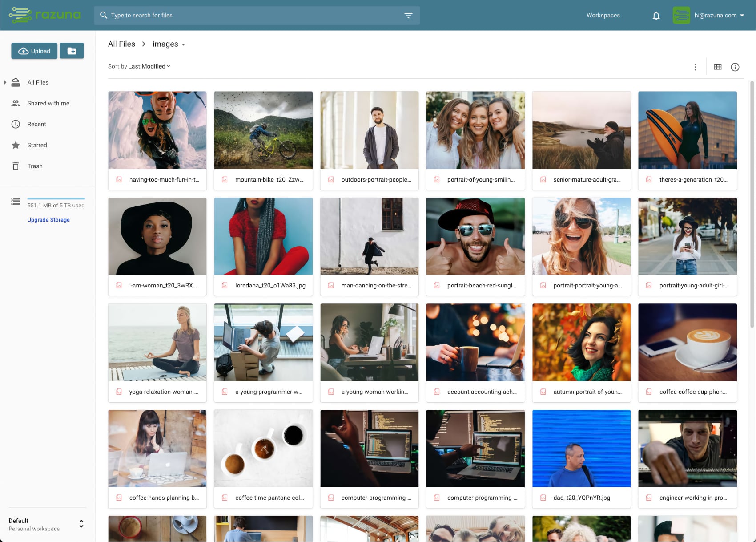Click the Upload button
Image resolution: width=756 pixels, height=542 pixels.
[x=34, y=51]
